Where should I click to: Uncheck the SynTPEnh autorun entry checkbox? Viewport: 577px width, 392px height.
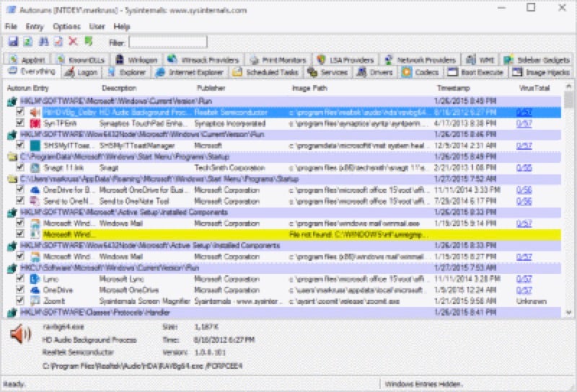point(20,124)
